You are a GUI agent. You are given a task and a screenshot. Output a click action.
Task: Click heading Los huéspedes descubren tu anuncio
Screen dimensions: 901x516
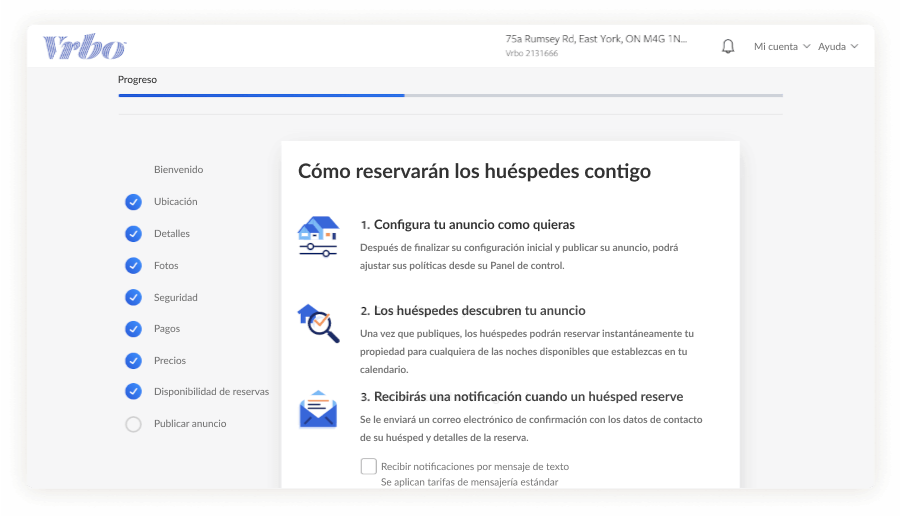pyautogui.click(x=473, y=311)
